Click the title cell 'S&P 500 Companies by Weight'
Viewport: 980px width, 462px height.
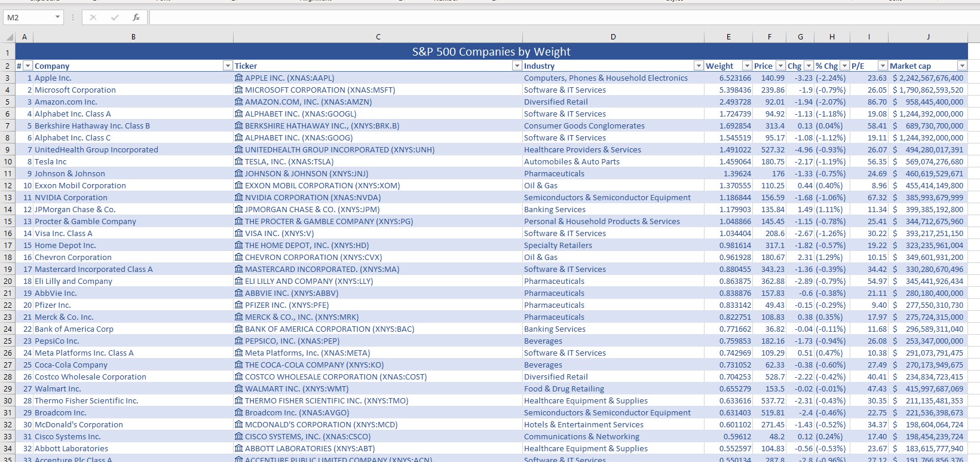coord(491,51)
